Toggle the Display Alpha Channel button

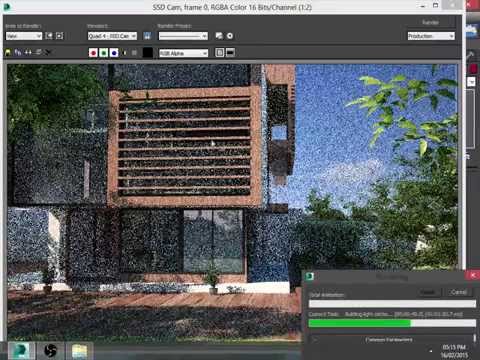pos(125,53)
